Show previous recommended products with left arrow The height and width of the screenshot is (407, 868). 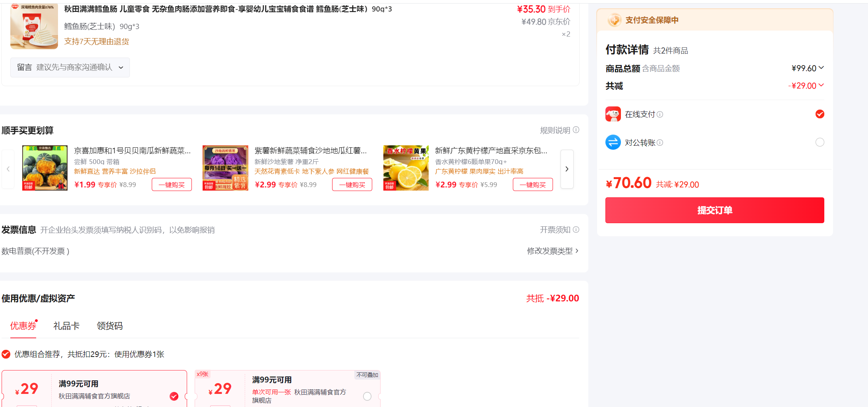click(x=8, y=169)
